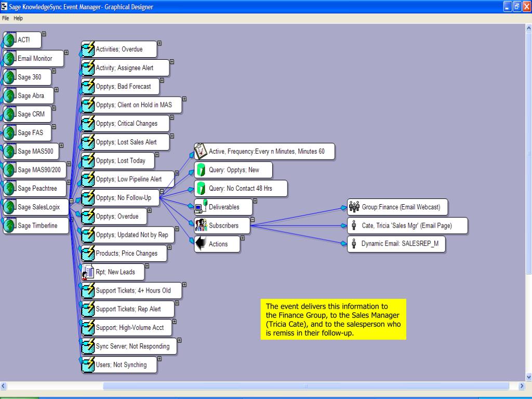Click the Sage FAS globe icon
532x399 pixels.
[x=10, y=132]
